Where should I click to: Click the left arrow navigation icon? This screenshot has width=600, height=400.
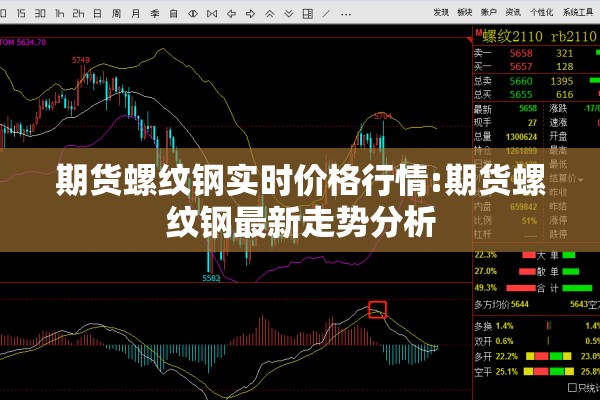click(x=231, y=14)
